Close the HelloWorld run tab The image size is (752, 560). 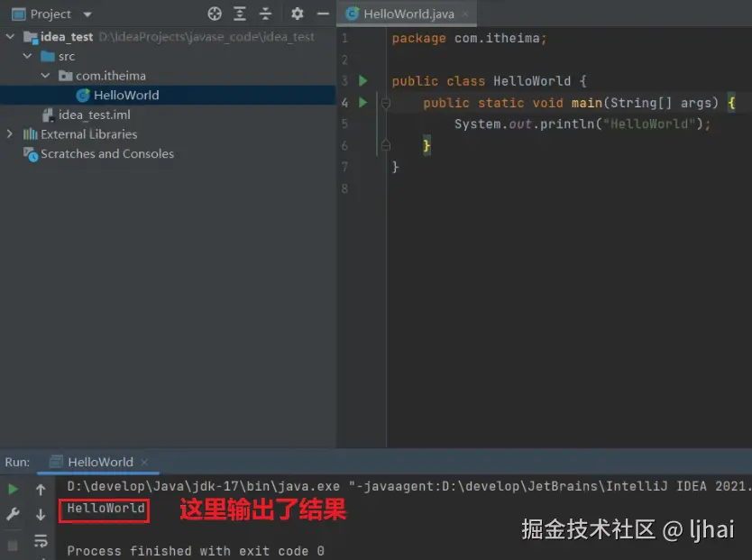tap(144, 463)
